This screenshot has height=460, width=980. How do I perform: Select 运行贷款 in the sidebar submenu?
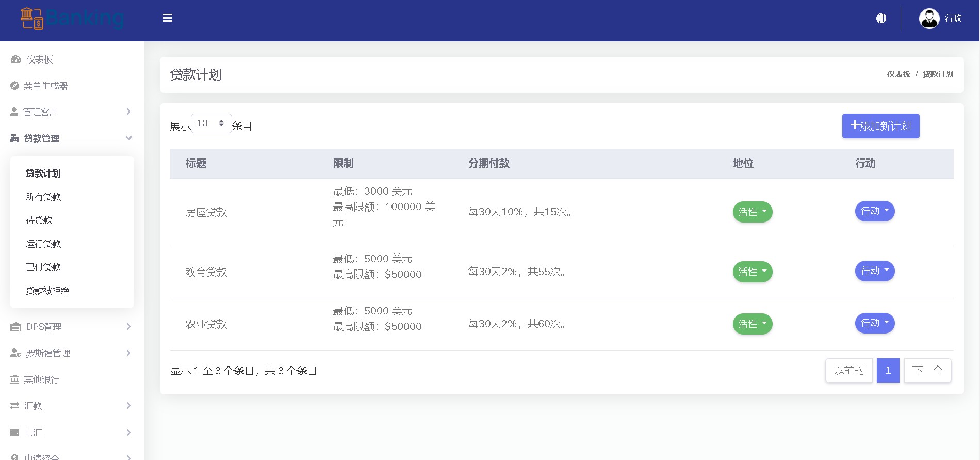point(43,244)
